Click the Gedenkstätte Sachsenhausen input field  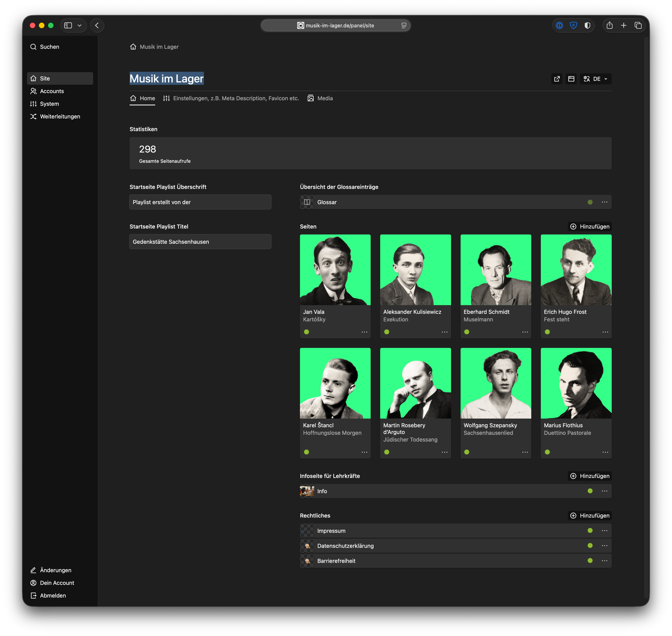(x=200, y=242)
